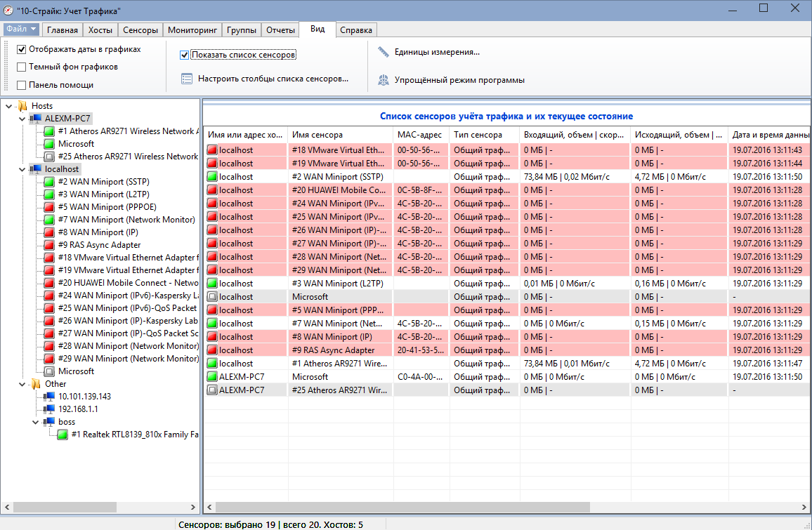Uncheck 'Отображать даты в графиках' checkbox
This screenshot has width=812, height=530.
point(21,49)
